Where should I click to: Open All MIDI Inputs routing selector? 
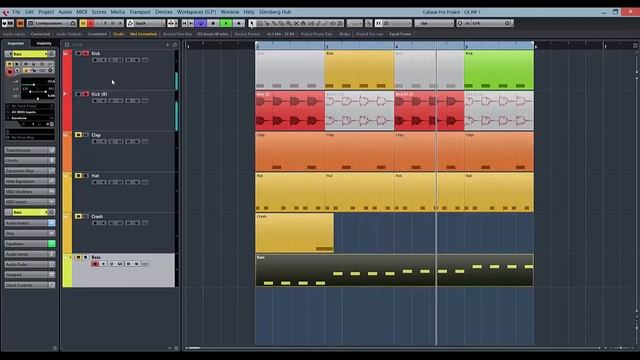click(x=30, y=112)
